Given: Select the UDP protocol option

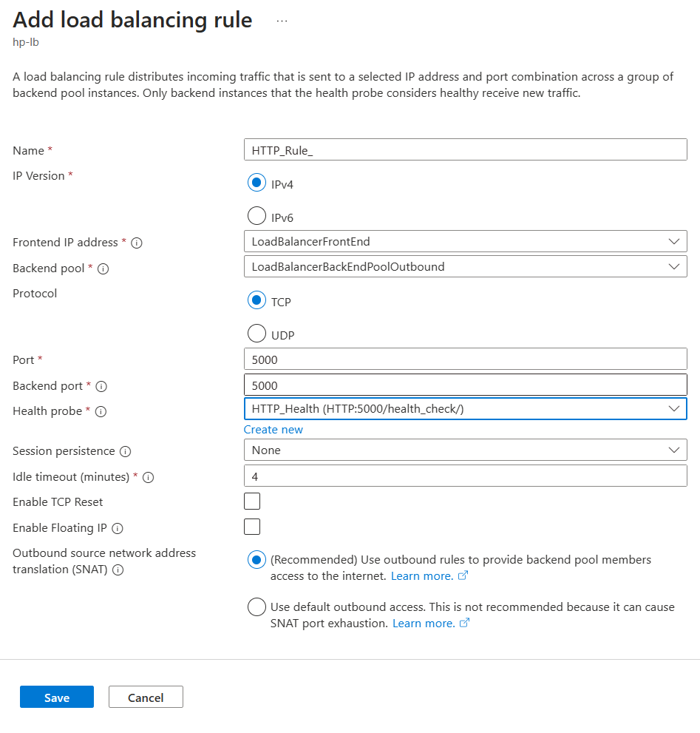Looking at the screenshot, I should (x=256, y=333).
